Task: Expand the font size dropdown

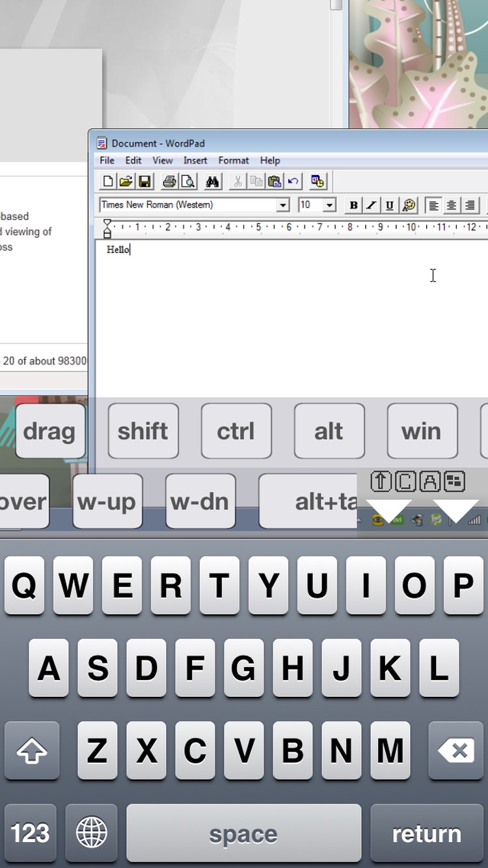Action: (x=329, y=205)
